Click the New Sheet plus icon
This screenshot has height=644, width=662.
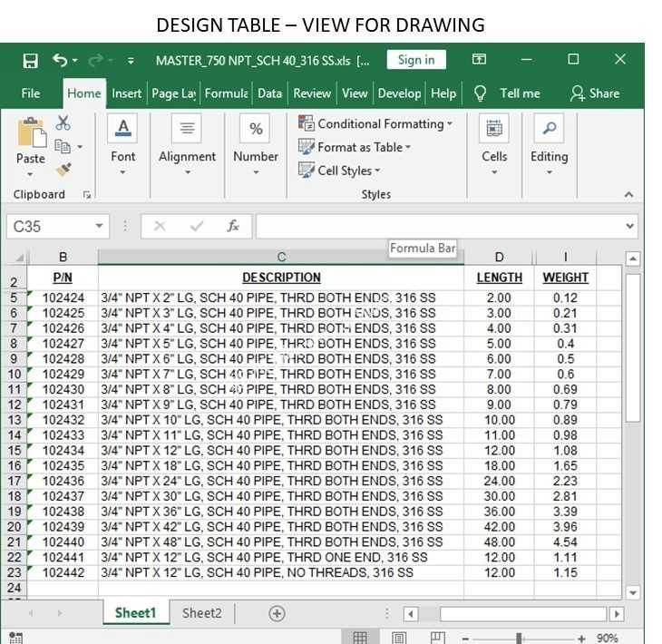coord(277,613)
